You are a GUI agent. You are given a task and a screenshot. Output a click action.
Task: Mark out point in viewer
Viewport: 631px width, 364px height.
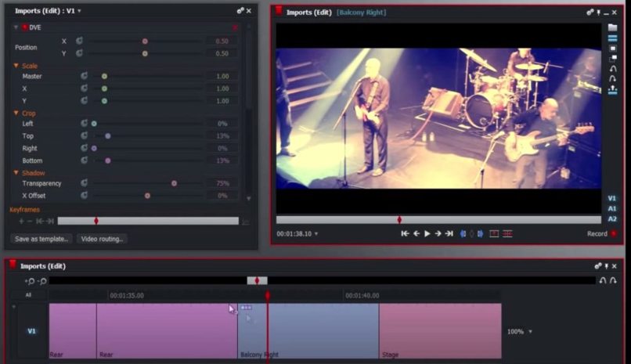tap(481, 234)
